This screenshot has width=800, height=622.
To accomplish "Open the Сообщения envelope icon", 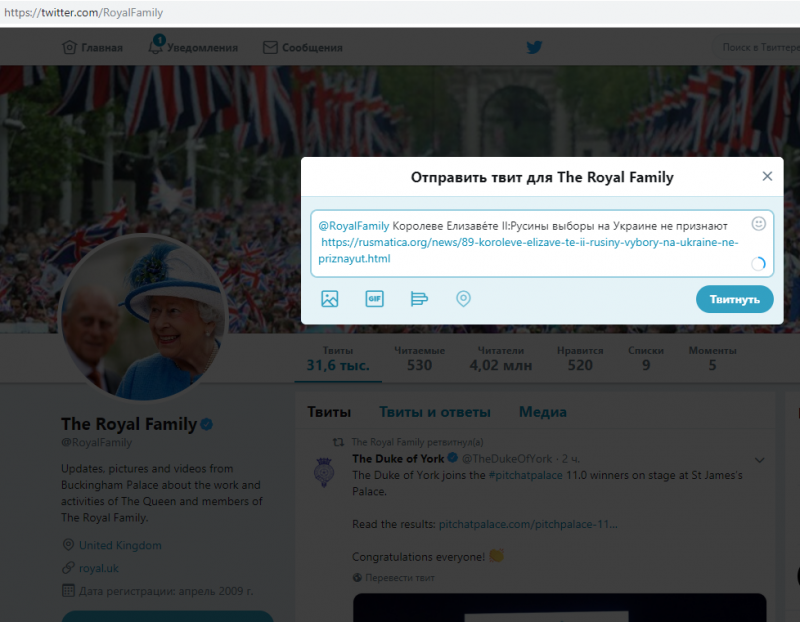I will pos(270,47).
